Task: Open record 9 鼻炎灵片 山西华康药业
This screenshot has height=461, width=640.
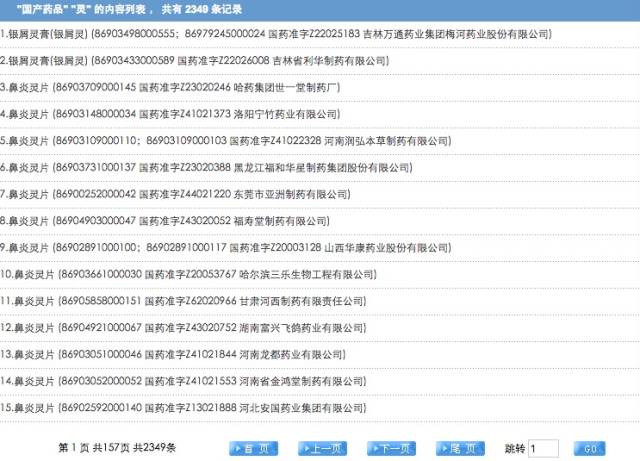Action: pyautogui.click(x=226, y=247)
